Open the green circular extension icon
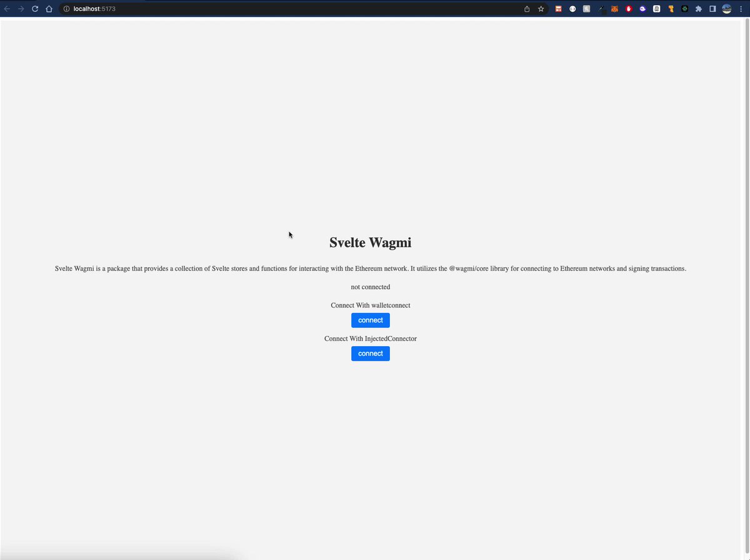 pos(684,9)
